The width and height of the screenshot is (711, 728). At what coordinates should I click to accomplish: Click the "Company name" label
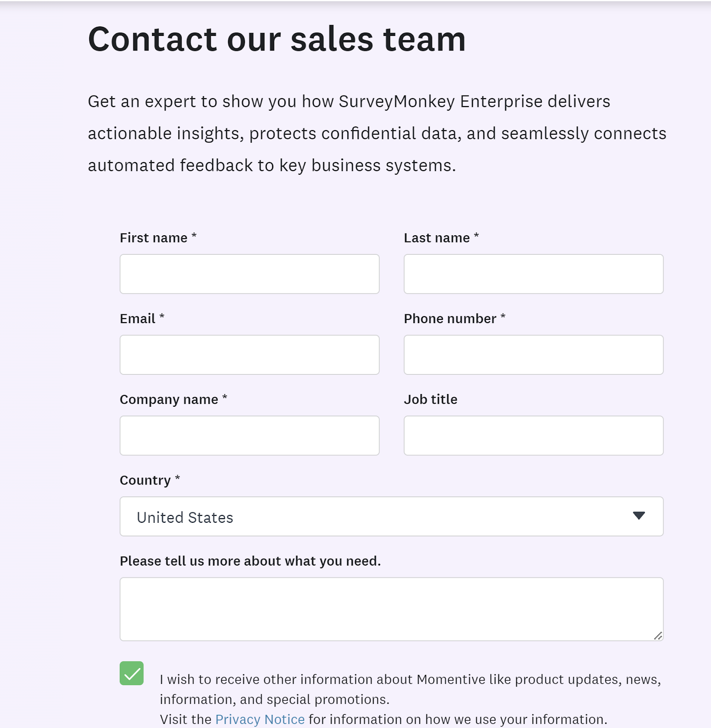click(169, 399)
